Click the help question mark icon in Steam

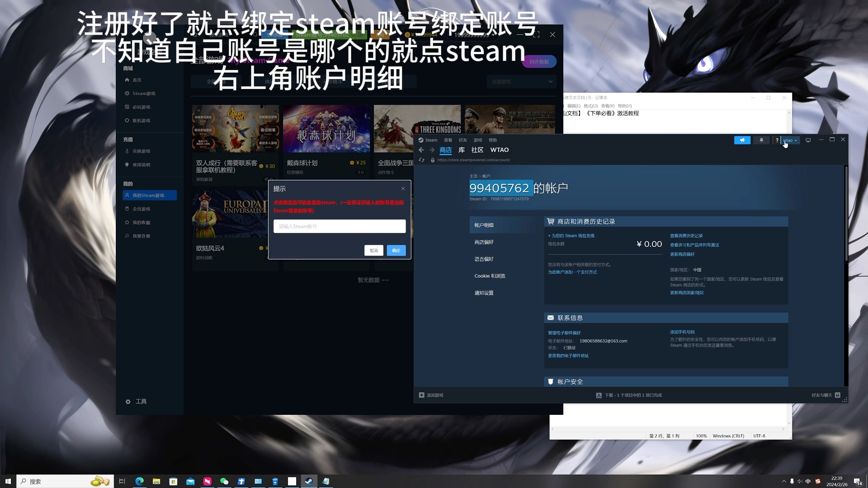pyautogui.click(x=777, y=140)
